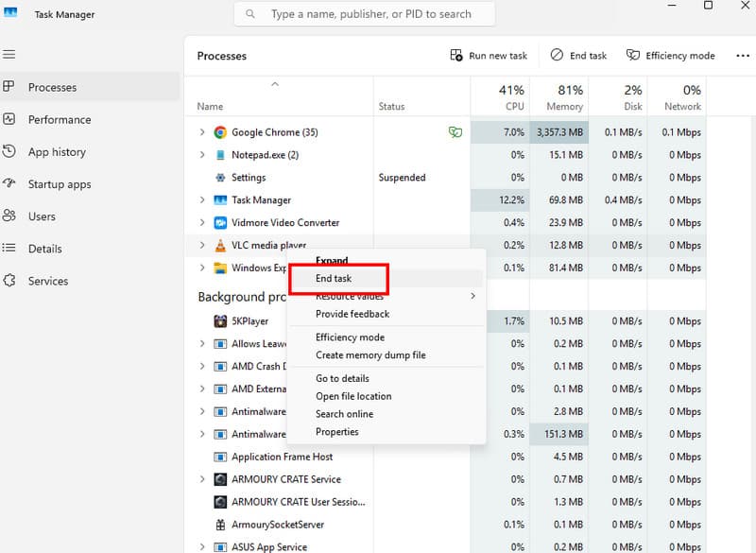Image resolution: width=756 pixels, height=553 pixels.
Task: Open file location from the context menu
Action: click(x=352, y=396)
